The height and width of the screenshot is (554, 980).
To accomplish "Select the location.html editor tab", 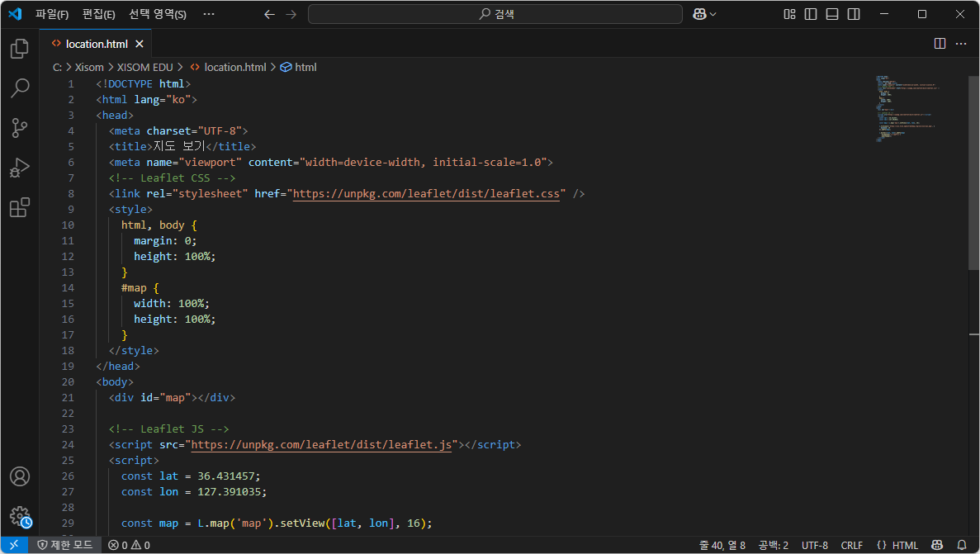I will tap(96, 44).
